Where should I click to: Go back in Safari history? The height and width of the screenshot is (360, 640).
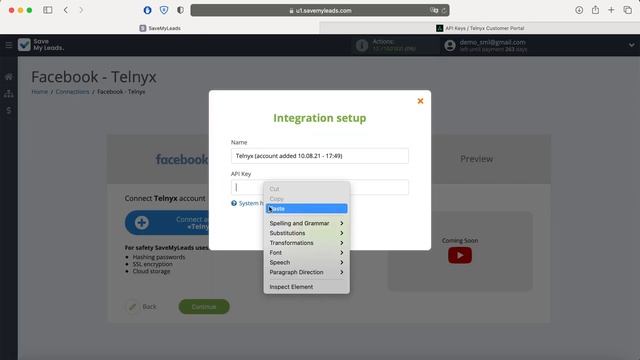66,10
